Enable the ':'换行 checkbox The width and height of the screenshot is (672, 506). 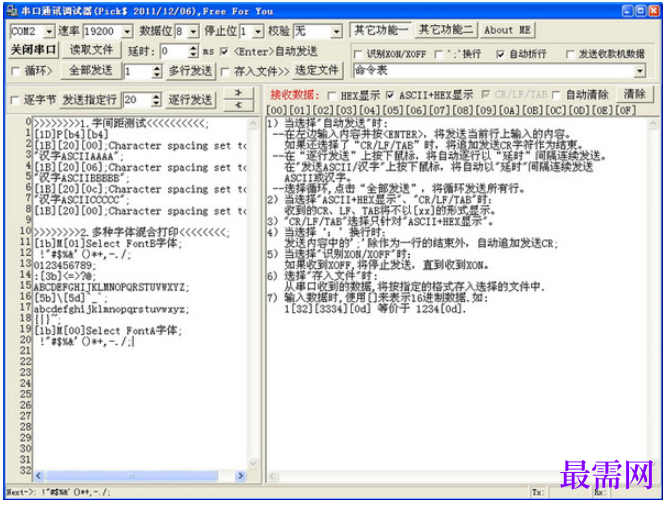point(438,54)
